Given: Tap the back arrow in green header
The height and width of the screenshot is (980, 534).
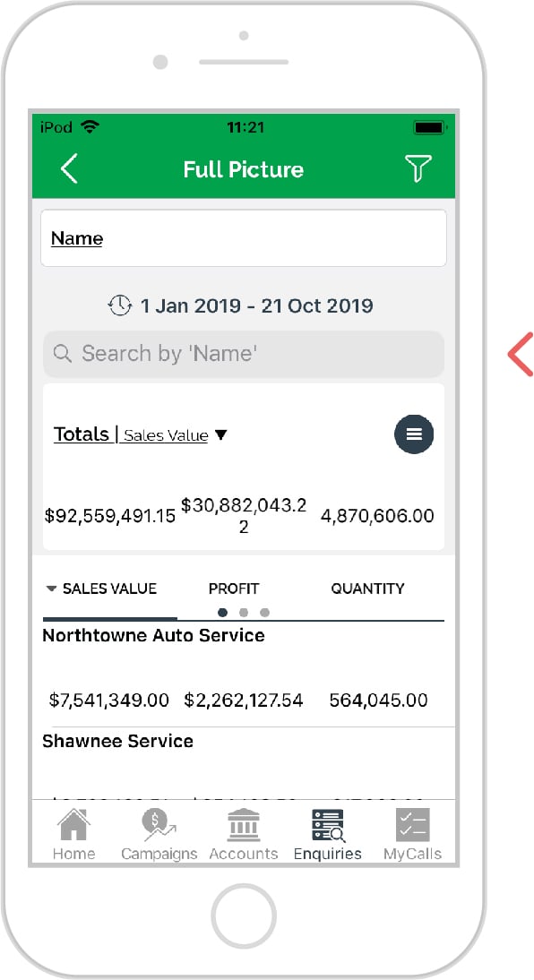Looking at the screenshot, I should [x=69, y=168].
